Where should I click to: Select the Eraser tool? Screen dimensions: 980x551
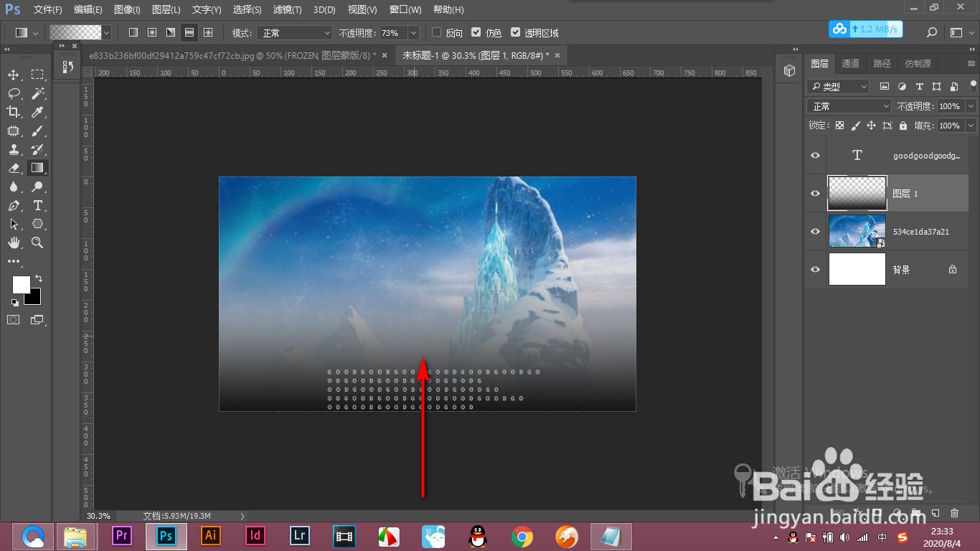pos(14,168)
